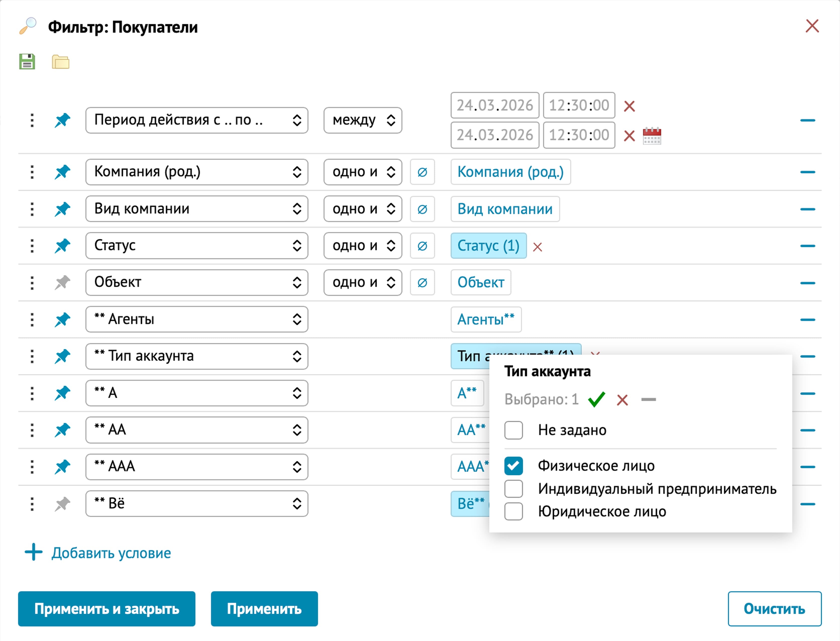840x641 pixels.
Task: Confirm selection with green checkmark
Action: tap(596, 399)
